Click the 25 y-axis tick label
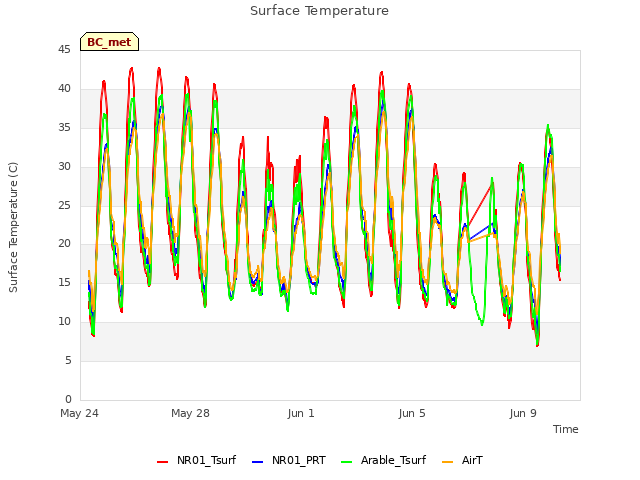Image resolution: width=640 pixels, height=480 pixels. pos(64,205)
